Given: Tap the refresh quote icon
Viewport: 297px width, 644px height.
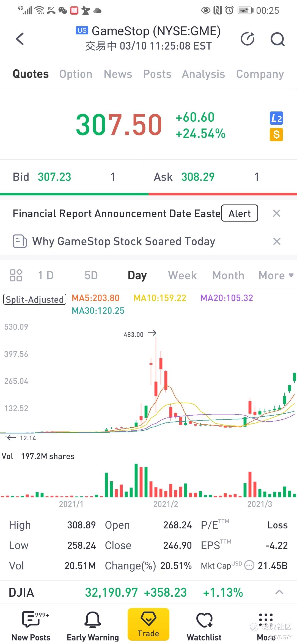Looking at the screenshot, I should [248, 39].
